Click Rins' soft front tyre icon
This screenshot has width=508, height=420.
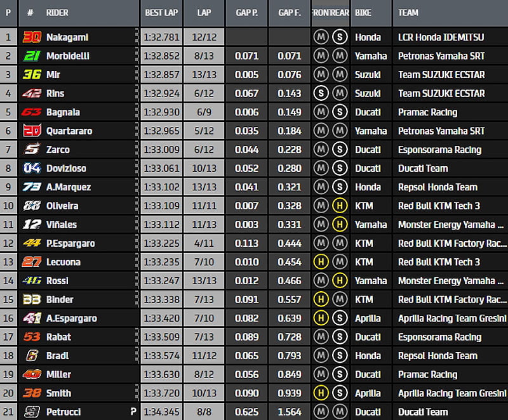coord(321,93)
